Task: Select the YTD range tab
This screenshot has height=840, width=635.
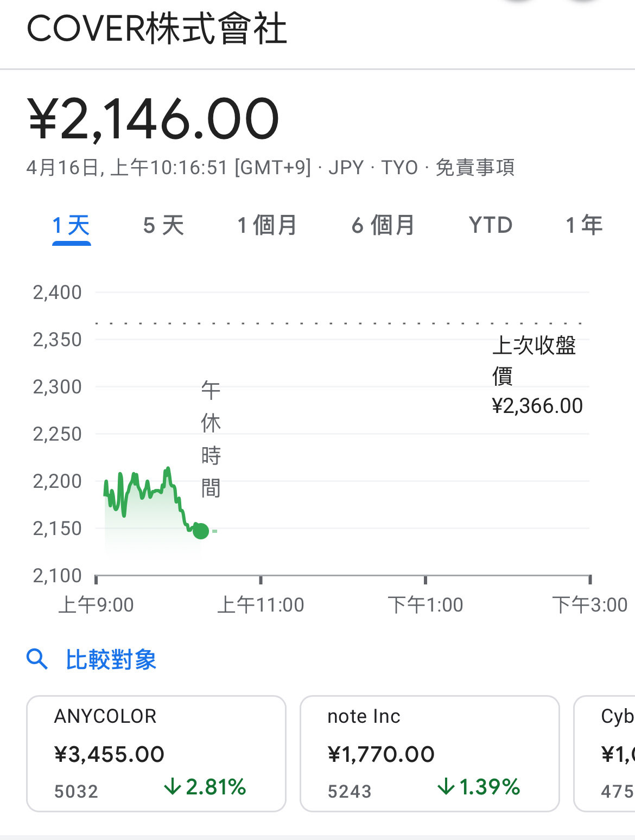Action: click(x=491, y=225)
